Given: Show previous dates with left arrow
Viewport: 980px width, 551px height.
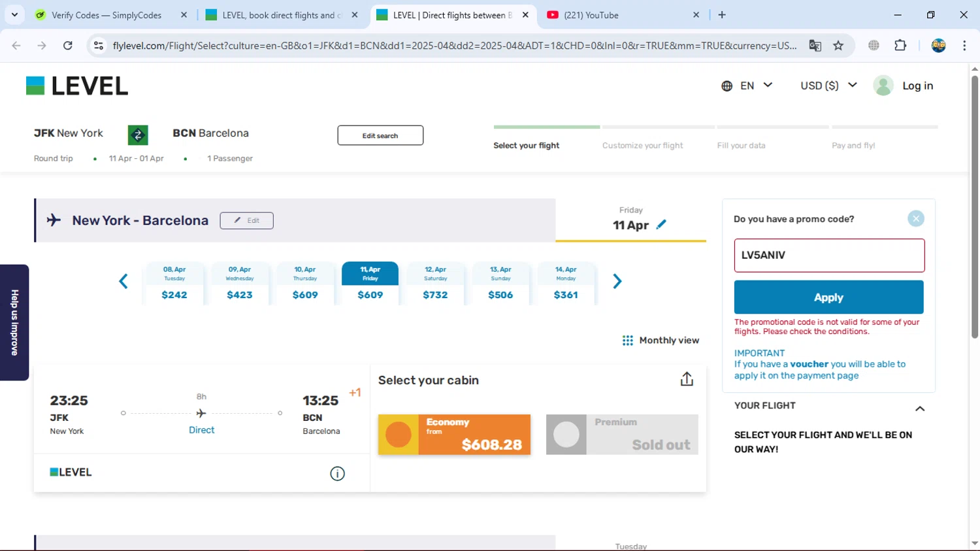Looking at the screenshot, I should tap(123, 282).
